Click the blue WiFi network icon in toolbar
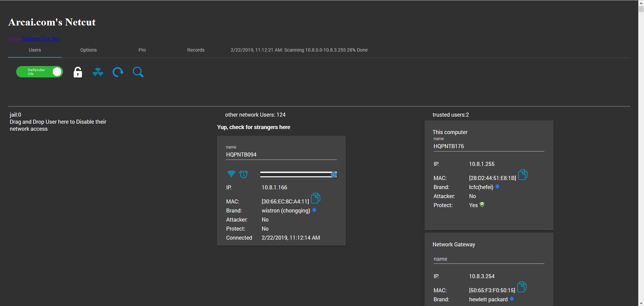This screenshot has width=644, height=306. [x=98, y=72]
